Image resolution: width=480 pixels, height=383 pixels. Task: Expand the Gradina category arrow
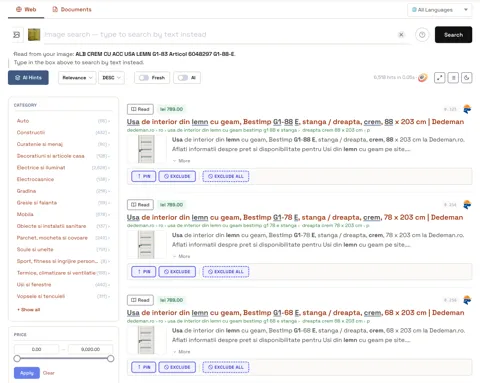click(109, 191)
